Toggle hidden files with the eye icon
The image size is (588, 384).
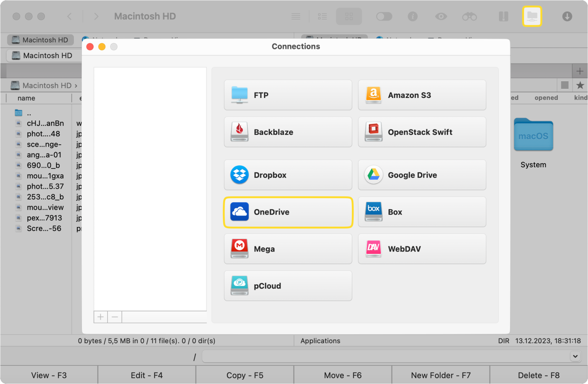pyautogui.click(x=441, y=16)
